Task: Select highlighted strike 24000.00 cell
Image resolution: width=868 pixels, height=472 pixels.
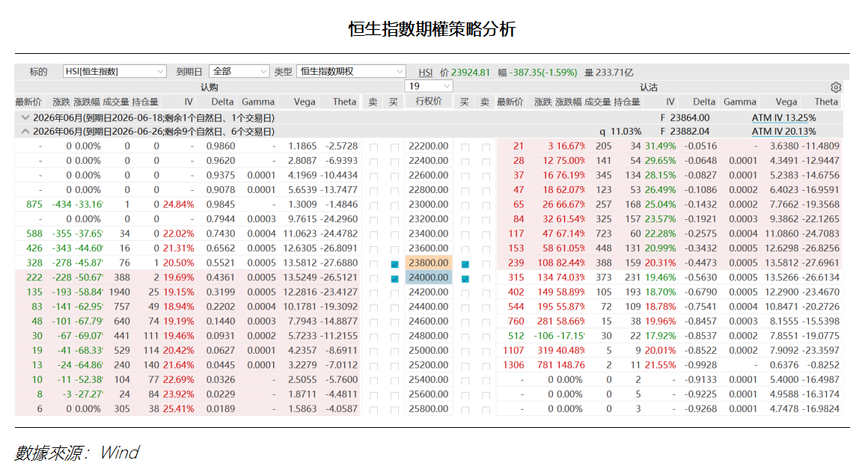Action: [x=429, y=278]
